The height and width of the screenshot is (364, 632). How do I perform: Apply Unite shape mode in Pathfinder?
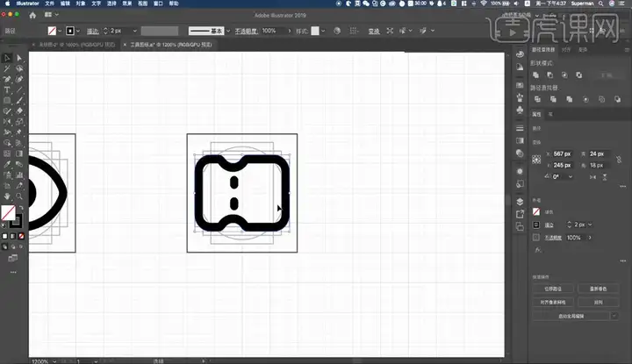(x=535, y=75)
